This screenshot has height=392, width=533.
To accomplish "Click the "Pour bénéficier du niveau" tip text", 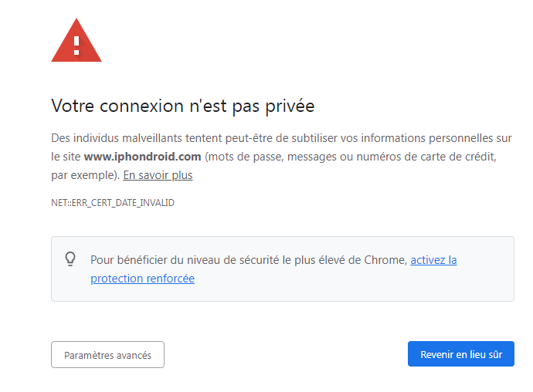I will click(x=154, y=260).
